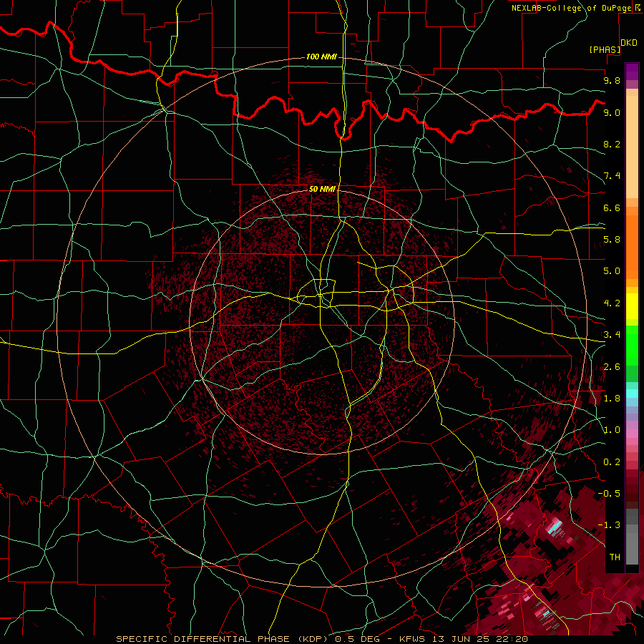644x644 pixels.
Task: Click the 0.5 DEG tilt text in caption
Action: click(x=357, y=639)
